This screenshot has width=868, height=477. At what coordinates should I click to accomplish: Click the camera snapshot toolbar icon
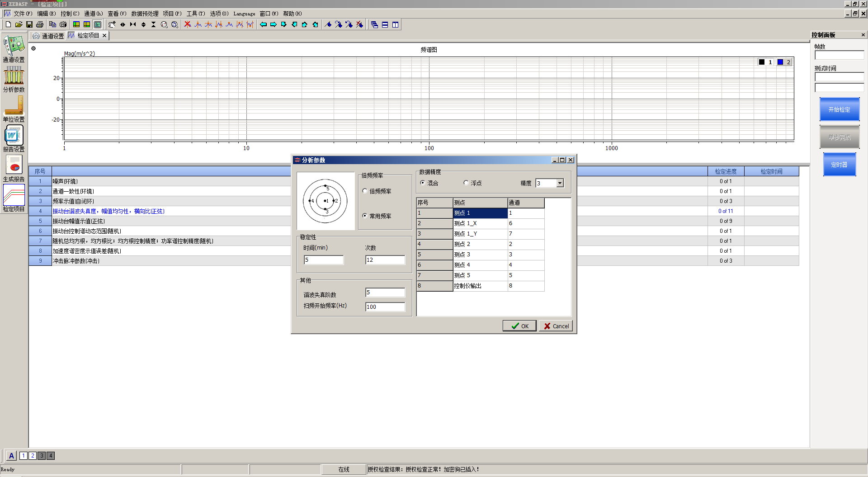point(63,24)
